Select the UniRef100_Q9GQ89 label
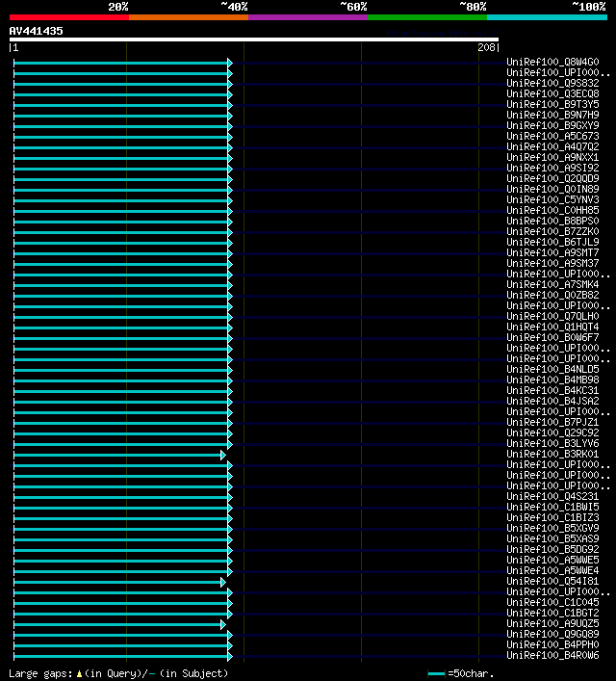The width and height of the screenshot is (616, 681). point(552,634)
